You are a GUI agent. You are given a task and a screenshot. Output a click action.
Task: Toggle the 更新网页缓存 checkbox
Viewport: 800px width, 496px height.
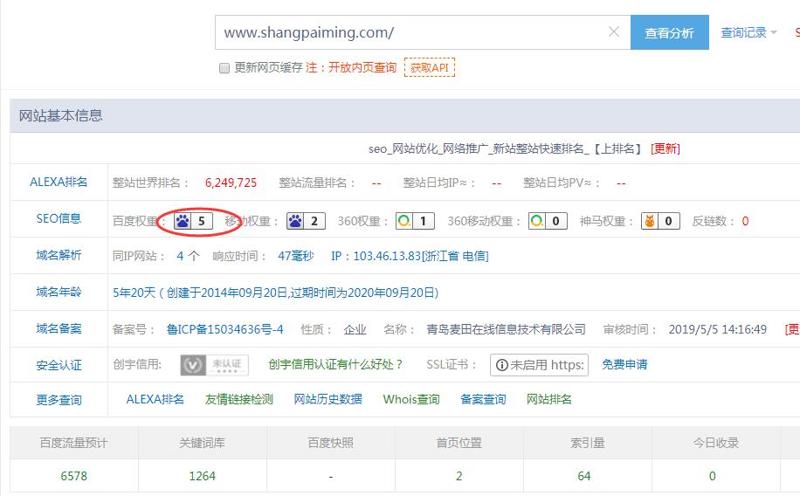(224, 68)
